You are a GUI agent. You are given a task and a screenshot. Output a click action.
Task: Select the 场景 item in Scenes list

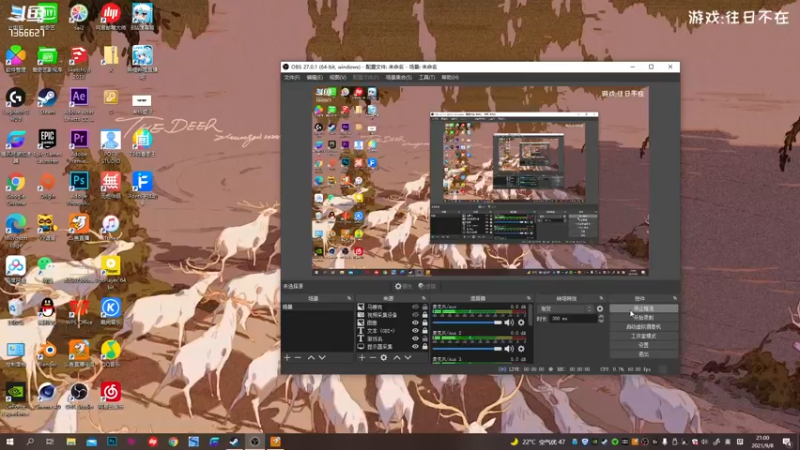tap(317, 307)
